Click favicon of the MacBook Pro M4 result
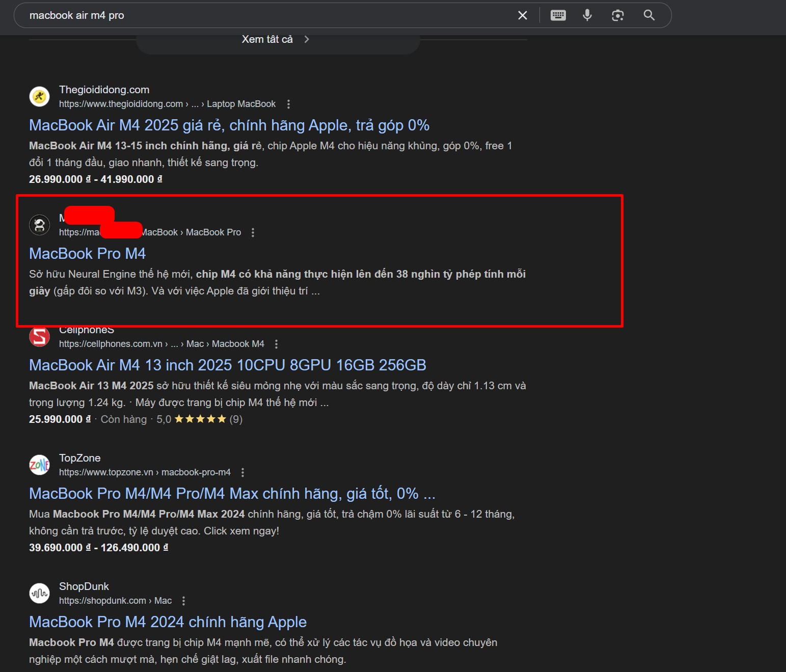The width and height of the screenshot is (786, 672). [40, 225]
